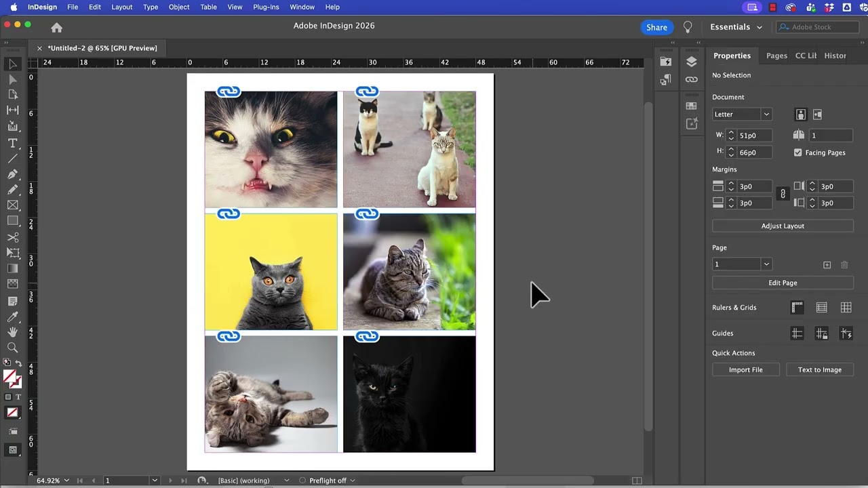The image size is (868, 488).
Task: Click the lightbulb Discover icon
Action: pos(688,27)
